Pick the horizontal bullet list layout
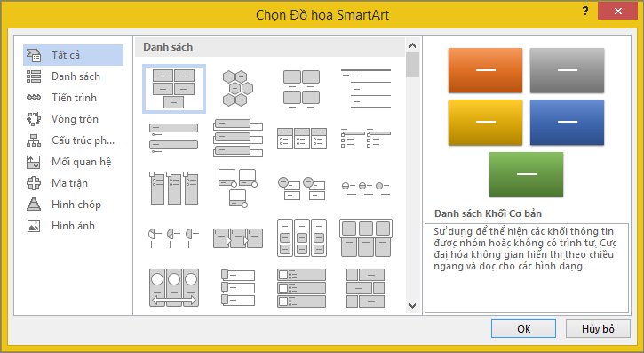 [301, 138]
